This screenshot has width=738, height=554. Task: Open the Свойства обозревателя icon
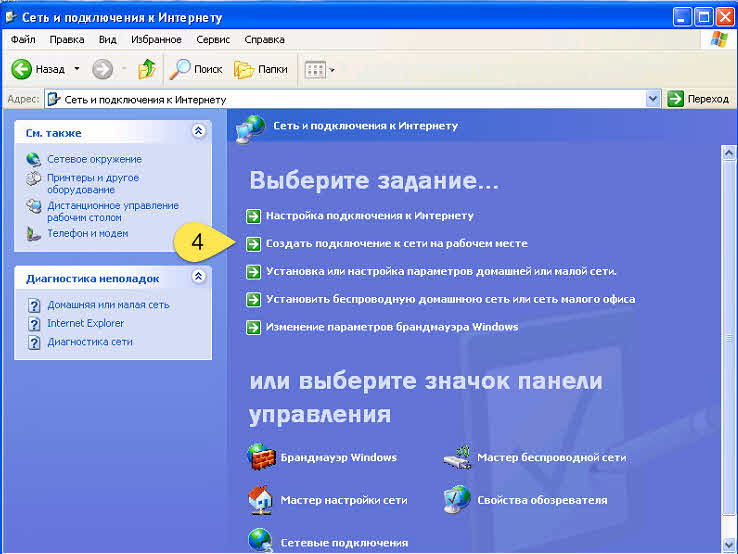click(457, 499)
